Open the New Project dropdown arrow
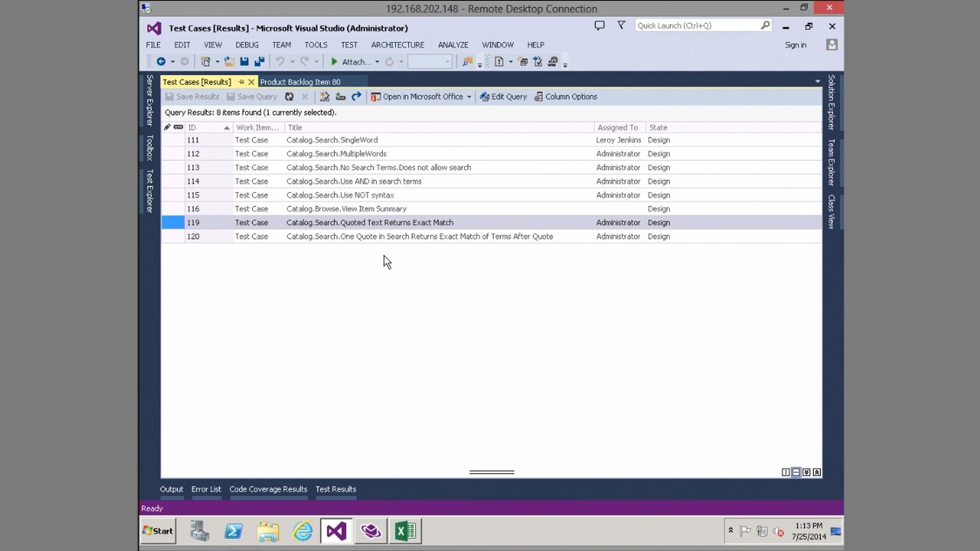Viewport: 980px width, 551px height. (217, 62)
